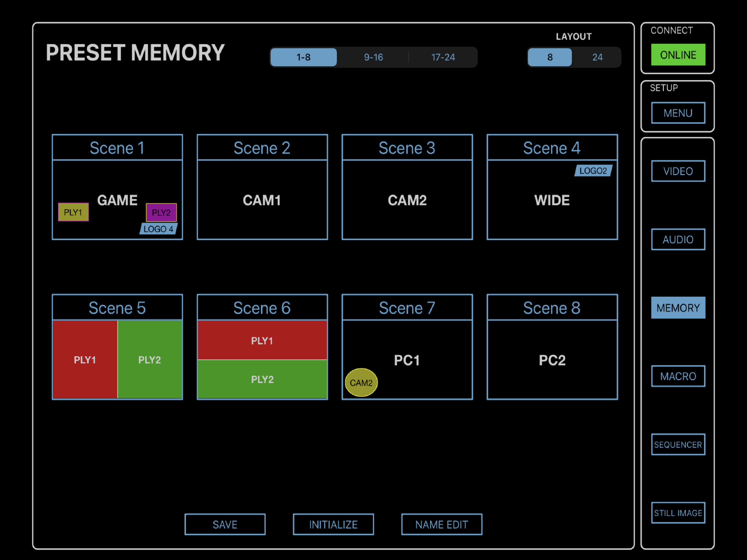Click the Scene 7 title header
This screenshot has height=560, width=747.
(x=407, y=307)
